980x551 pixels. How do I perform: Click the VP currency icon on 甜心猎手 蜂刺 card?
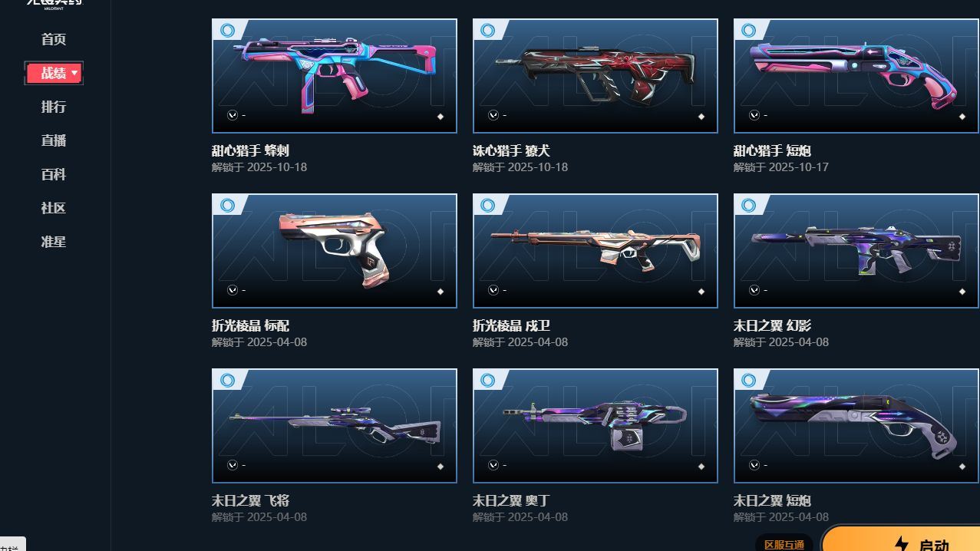coord(233,115)
